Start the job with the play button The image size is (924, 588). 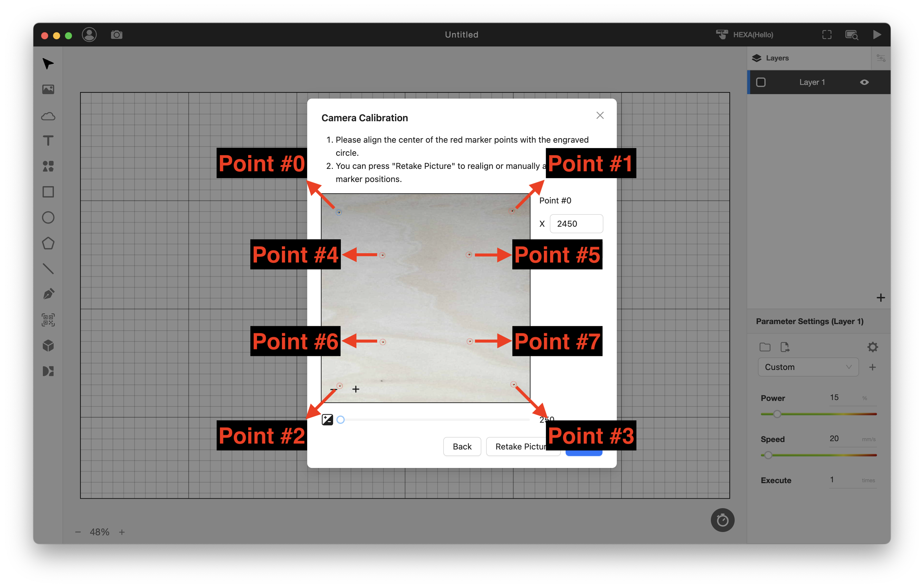tap(877, 35)
